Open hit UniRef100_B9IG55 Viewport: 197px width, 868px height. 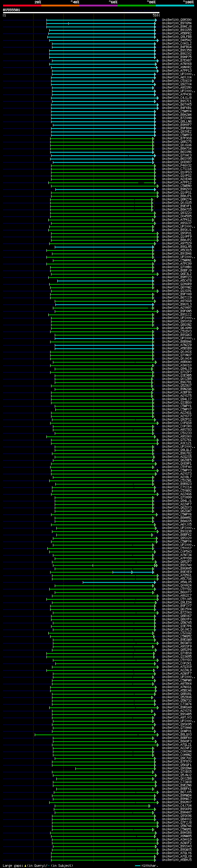pos(177,30)
